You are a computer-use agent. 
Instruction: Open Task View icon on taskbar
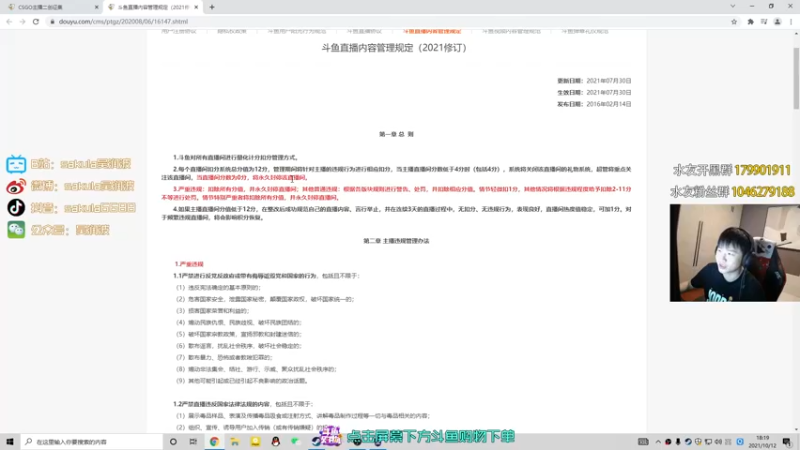pos(193,442)
